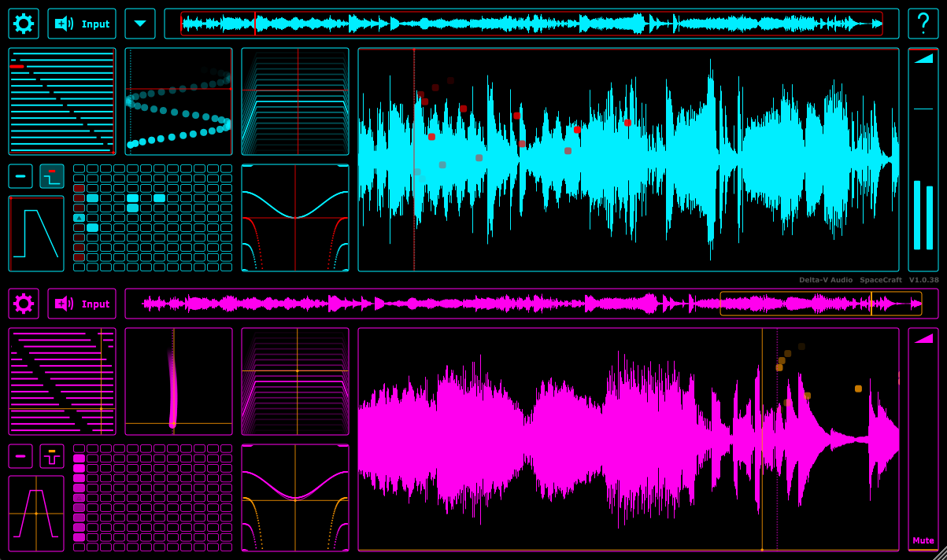
Task: Open the settings gear for the bottom channel
Action: pyautogui.click(x=23, y=304)
